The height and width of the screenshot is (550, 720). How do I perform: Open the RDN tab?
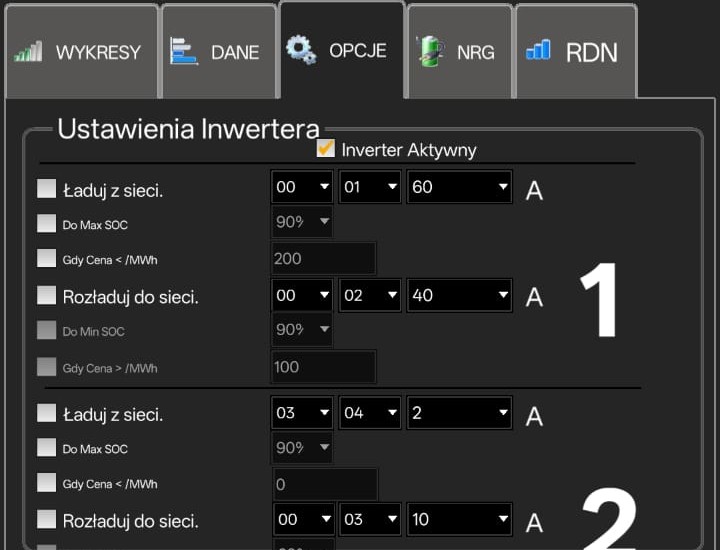pyautogui.click(x=576, y=51)
